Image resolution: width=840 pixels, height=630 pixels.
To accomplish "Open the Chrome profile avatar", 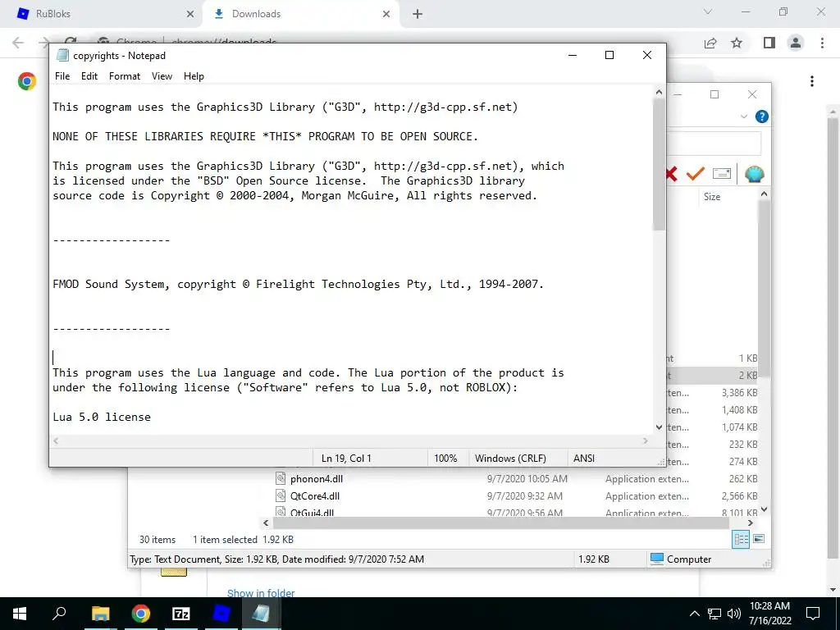I will (x=796, y=43).
